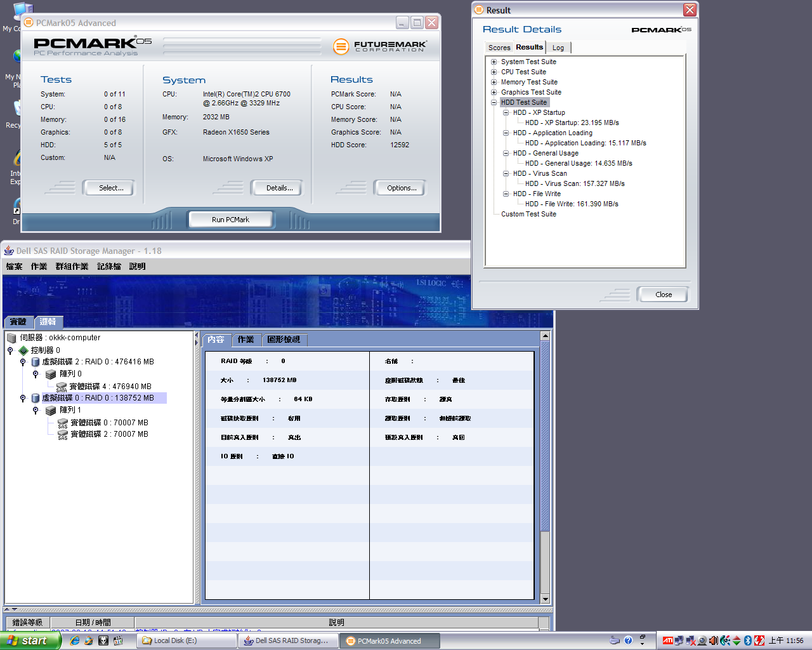Screen dimensions: 812x650
Task: Collapse HDD - Virus Scan node
Action: coord(506,174)
